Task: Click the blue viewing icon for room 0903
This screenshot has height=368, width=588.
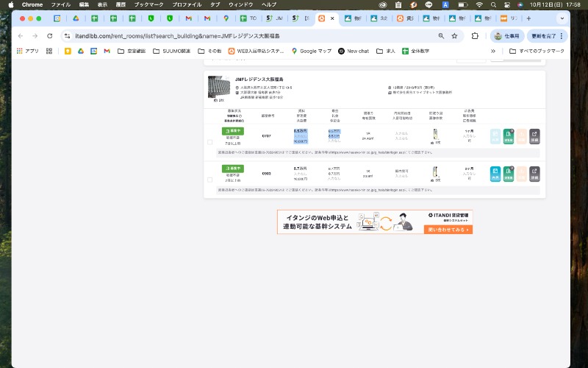Action: pos(495,173)
